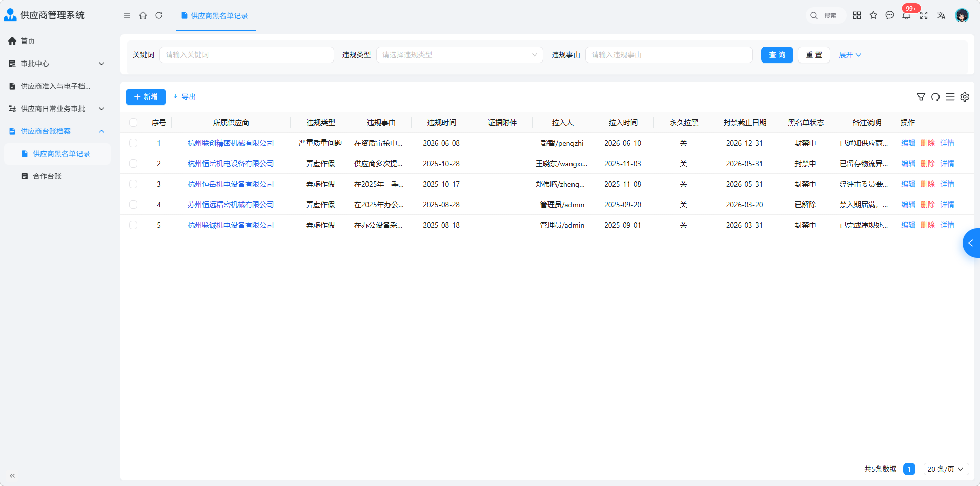Screen dimensions: 980x486
Task: Click the 导出 export link
Action: click(x=184, y=97)
